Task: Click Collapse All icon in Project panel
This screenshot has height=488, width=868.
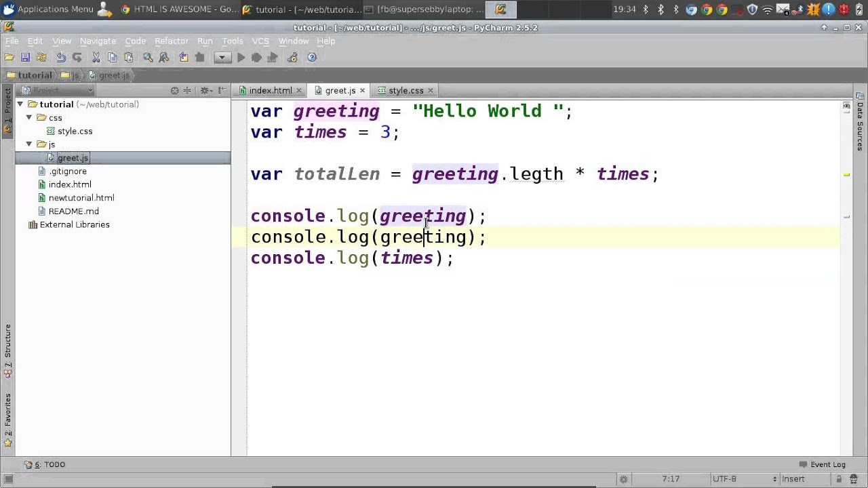Action: [189, 90]
